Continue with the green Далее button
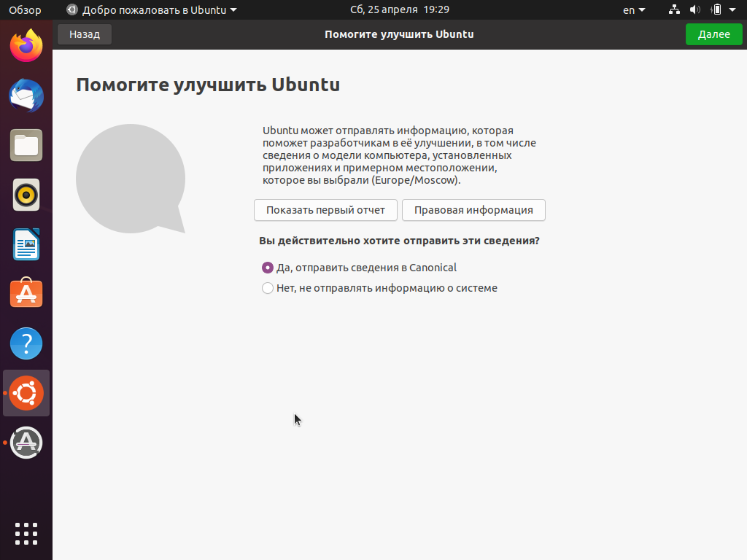 (713, 34)
